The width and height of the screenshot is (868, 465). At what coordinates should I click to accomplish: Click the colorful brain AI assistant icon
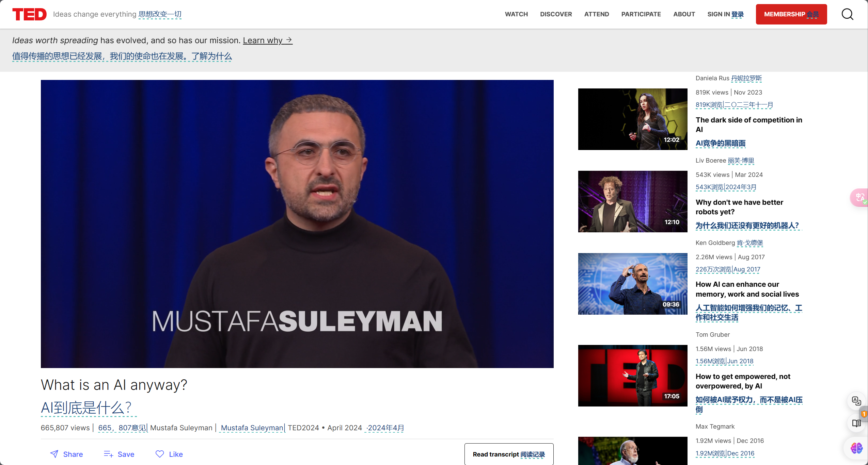coord(856,448)
